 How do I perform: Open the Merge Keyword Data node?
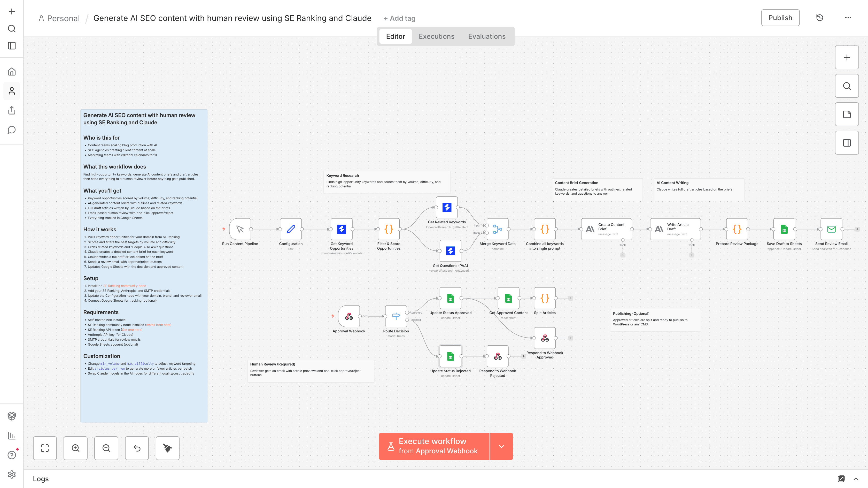click(497, 229)
